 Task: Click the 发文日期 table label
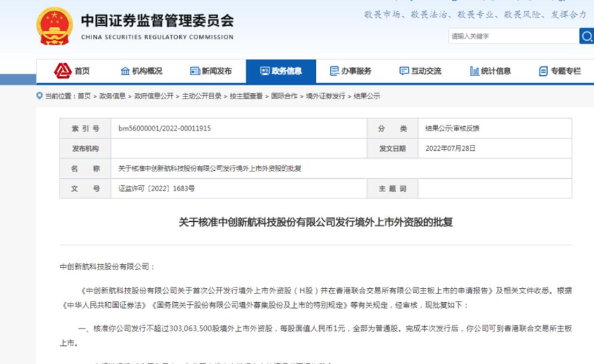pos(393,149)
